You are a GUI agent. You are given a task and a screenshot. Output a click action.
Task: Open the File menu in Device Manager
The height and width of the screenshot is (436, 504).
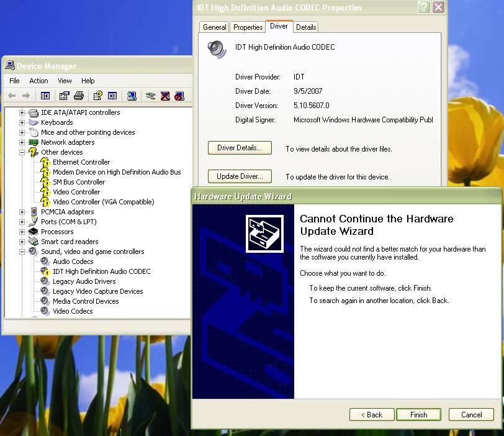click(14, 81)
